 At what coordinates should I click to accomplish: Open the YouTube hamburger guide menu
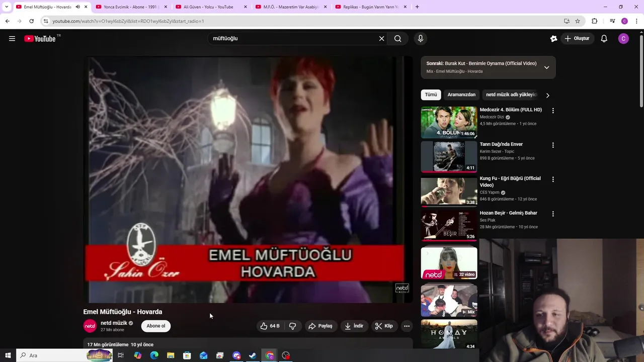tap(12, 39)
